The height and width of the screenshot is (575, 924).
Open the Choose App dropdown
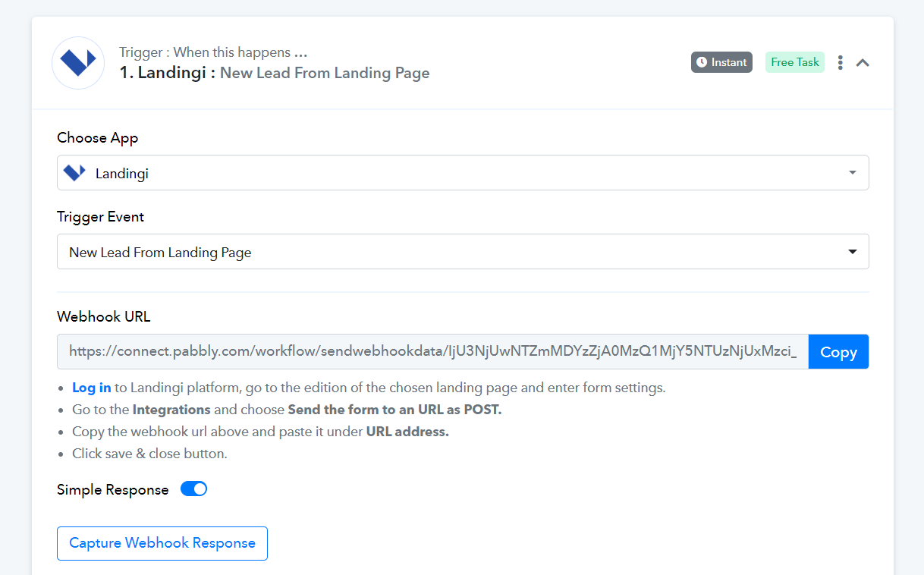[463, 173]
